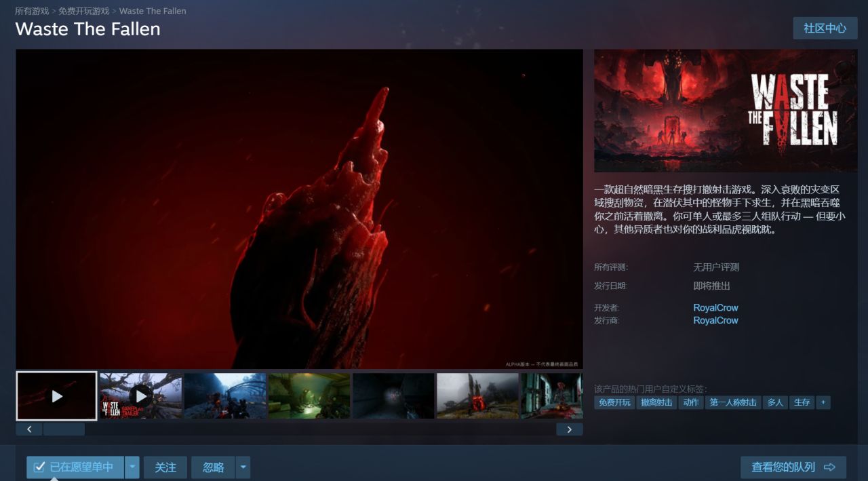Click the Waste The Fallen breadcrumb link

pyautogui.click(x=153, y=11)
